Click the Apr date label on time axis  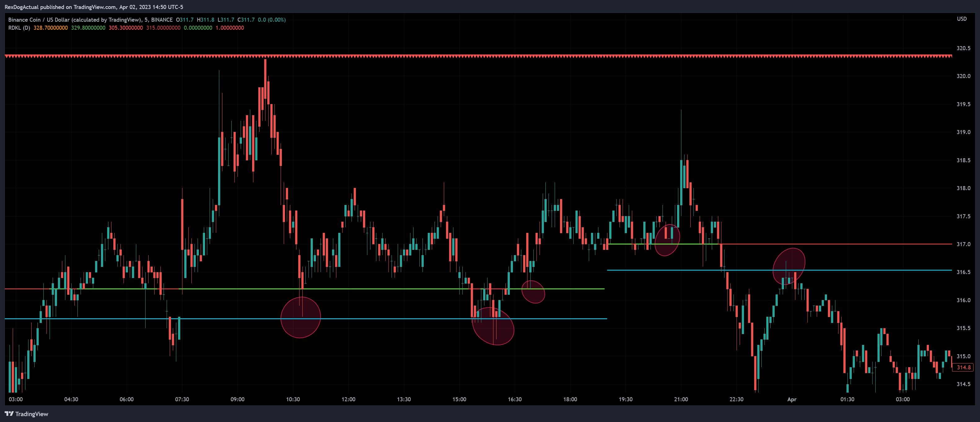[792, 399]
